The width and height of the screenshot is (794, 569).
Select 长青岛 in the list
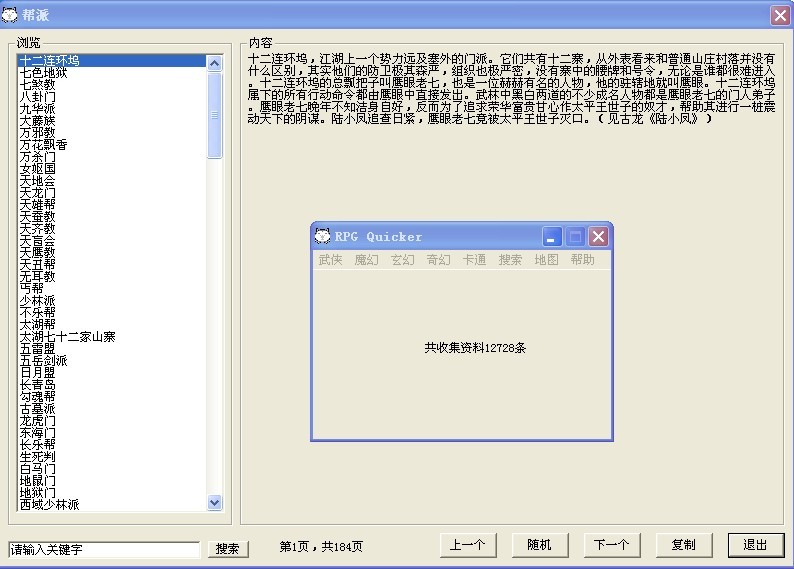pos(112,385)
